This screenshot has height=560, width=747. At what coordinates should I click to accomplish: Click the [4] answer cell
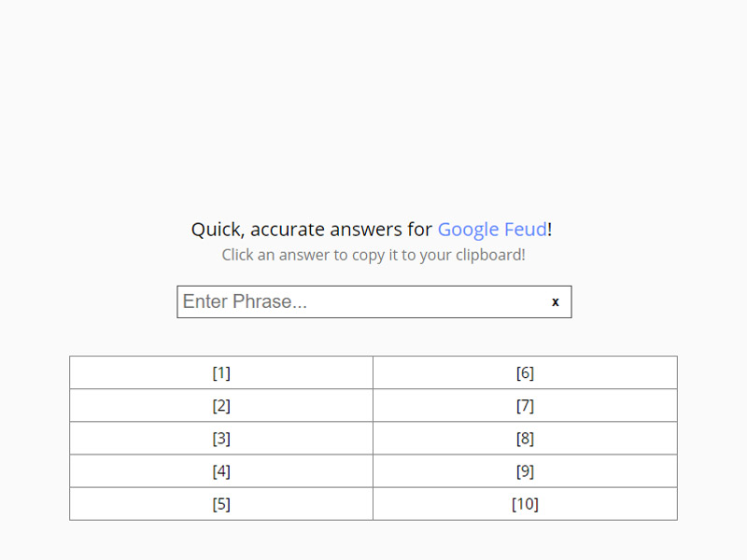pyautogui.click(x=221, y=471)
